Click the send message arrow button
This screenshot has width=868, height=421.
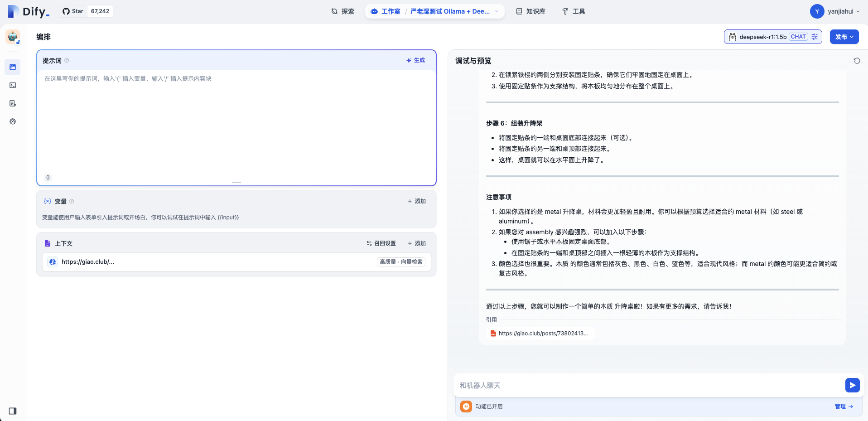pos(852,385)
